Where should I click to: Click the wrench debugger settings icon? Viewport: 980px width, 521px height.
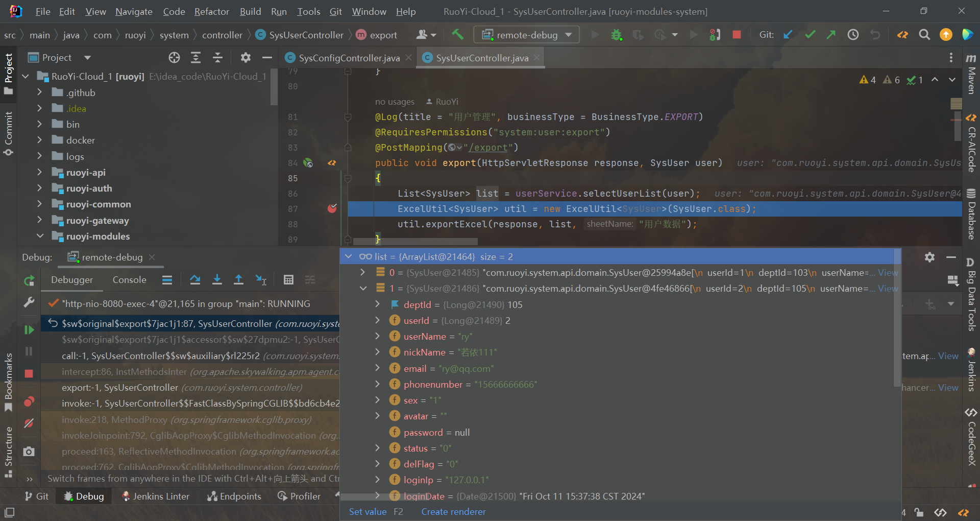(x=29, y=302)
